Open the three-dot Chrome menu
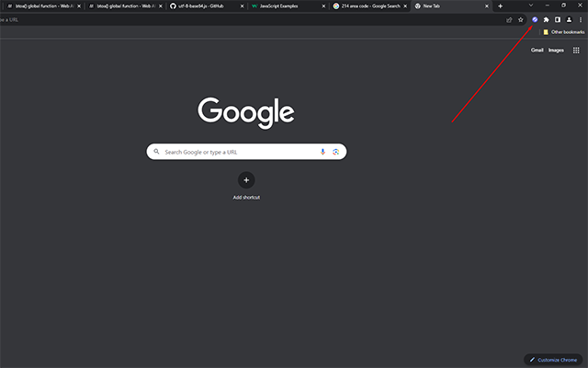Image resolution: width=588 pixels, height=368 pixels. [x=581, y=19]
